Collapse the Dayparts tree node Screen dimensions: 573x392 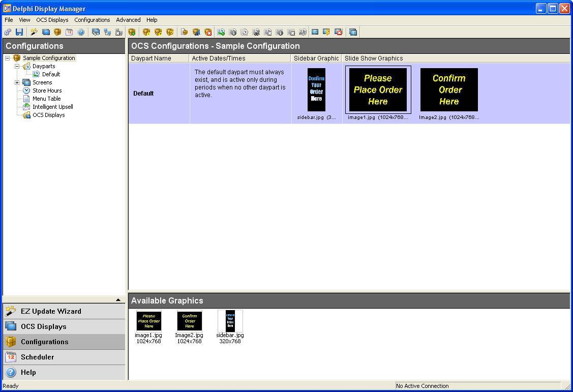pyautogui.click(x=17, y=66)
